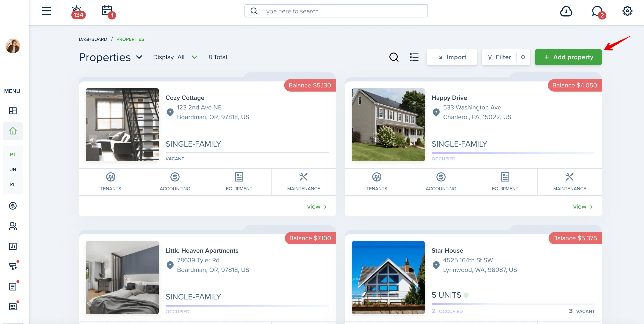The image size is (644, 324).
Task: Open the news listing icon in sidebar
Action: [x=13, y=307]
